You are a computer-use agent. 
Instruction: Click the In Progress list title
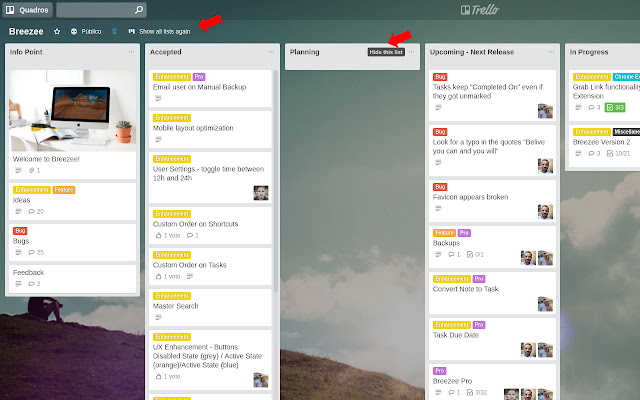589,52
